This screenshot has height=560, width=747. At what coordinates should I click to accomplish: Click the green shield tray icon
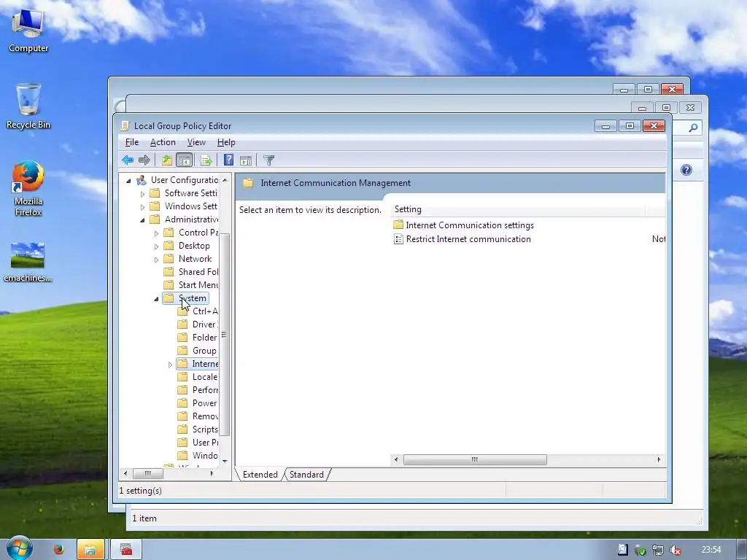pos(640,550)
